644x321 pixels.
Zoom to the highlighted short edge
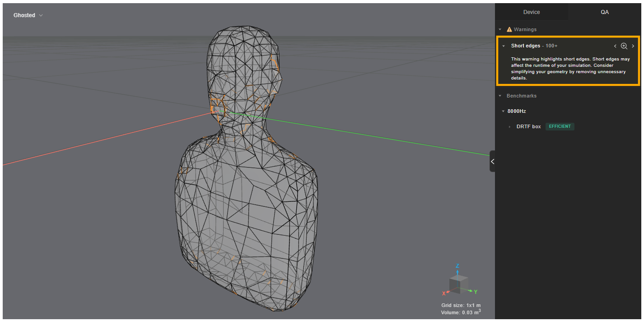click(624, 46)
